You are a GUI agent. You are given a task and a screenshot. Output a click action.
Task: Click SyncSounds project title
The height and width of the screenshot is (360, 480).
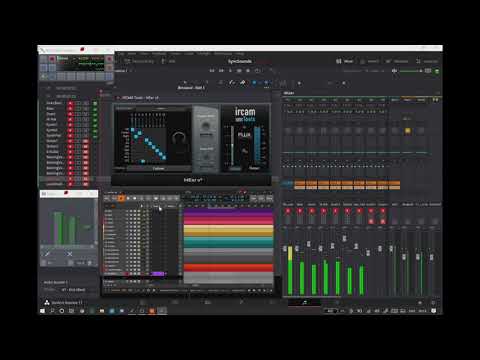[240, 61]
